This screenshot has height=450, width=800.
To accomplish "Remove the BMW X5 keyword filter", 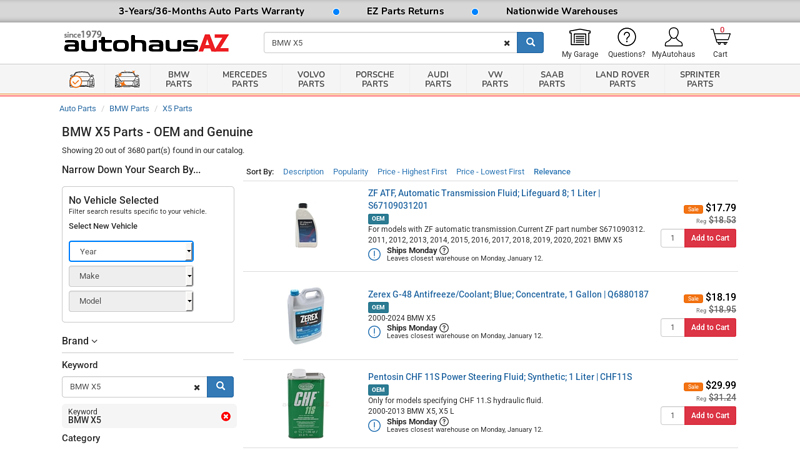I will [225, 416].
